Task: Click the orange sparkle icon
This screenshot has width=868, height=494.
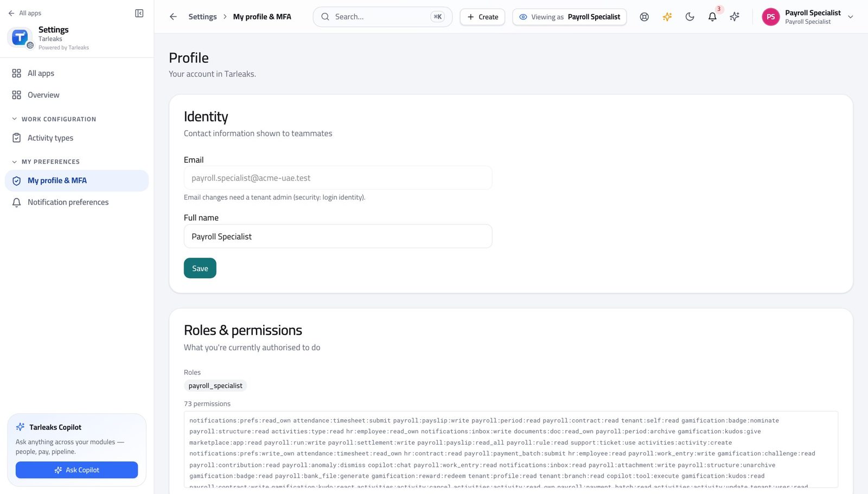Action: click(x=667, y=17)
